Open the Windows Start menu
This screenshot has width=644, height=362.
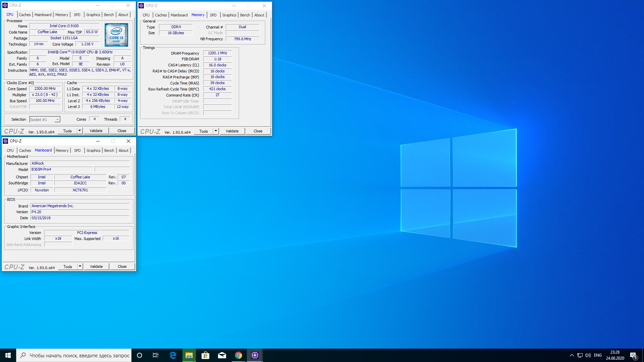pos(8,355)
